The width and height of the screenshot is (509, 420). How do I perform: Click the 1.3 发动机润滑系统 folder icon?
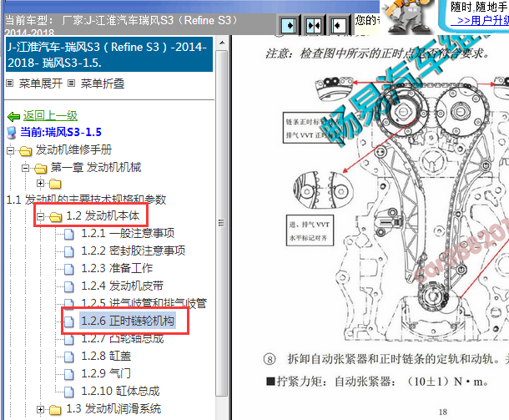click(55, 410)
